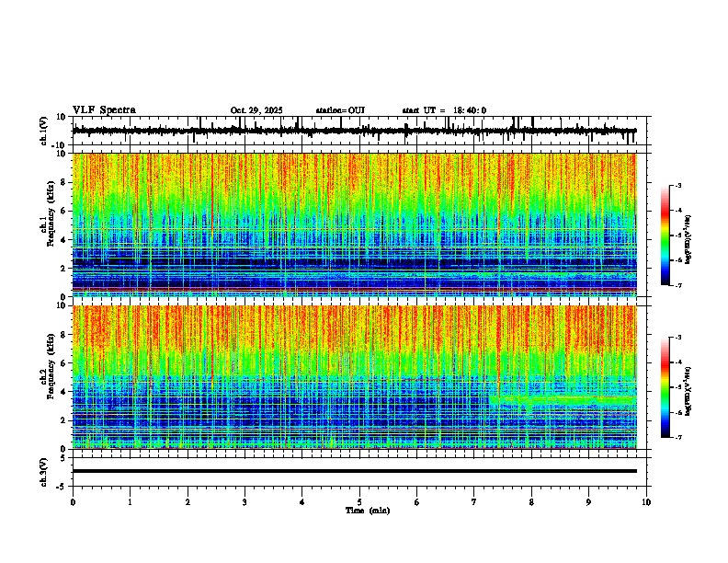This screenshot has width=728, height=563.
Task: Click the "8" kHz tick of the ch.1 spectrogram
Action: pos(63,182)
